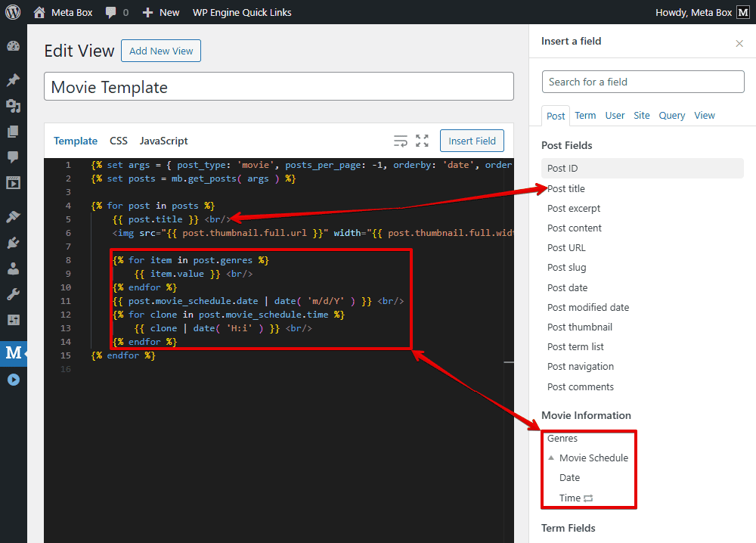Screen dimensions: 756x543
Task: Open the Users sidebar icon
Action: click(x=13, y=268)
